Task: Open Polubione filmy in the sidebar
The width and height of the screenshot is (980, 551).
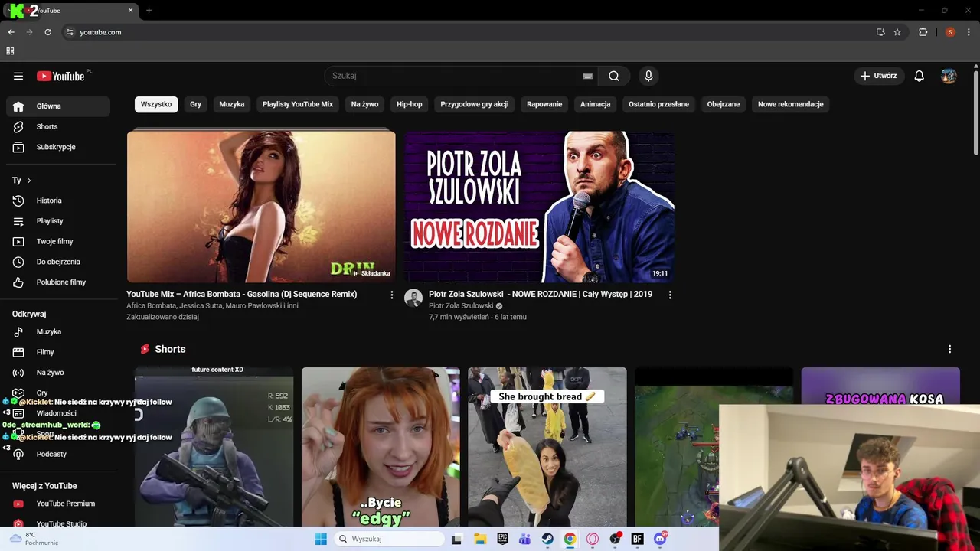Action: (58, 282)
